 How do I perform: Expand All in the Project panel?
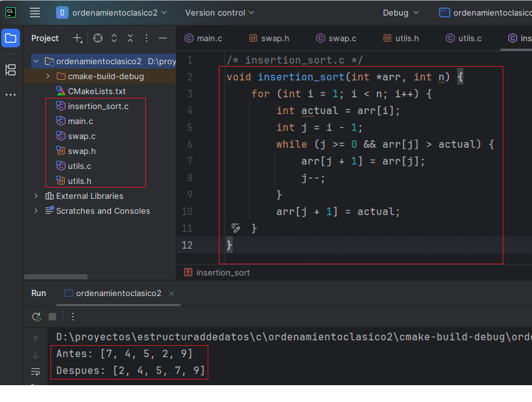pyautogui.click(x=114, y=38)
